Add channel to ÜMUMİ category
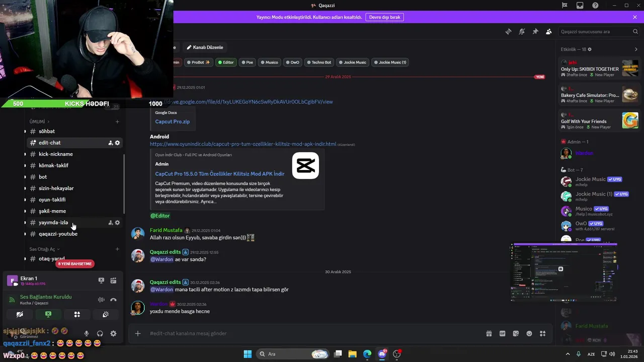The width and height of the screenshot is (644, 362). click(x=117, y=122)
